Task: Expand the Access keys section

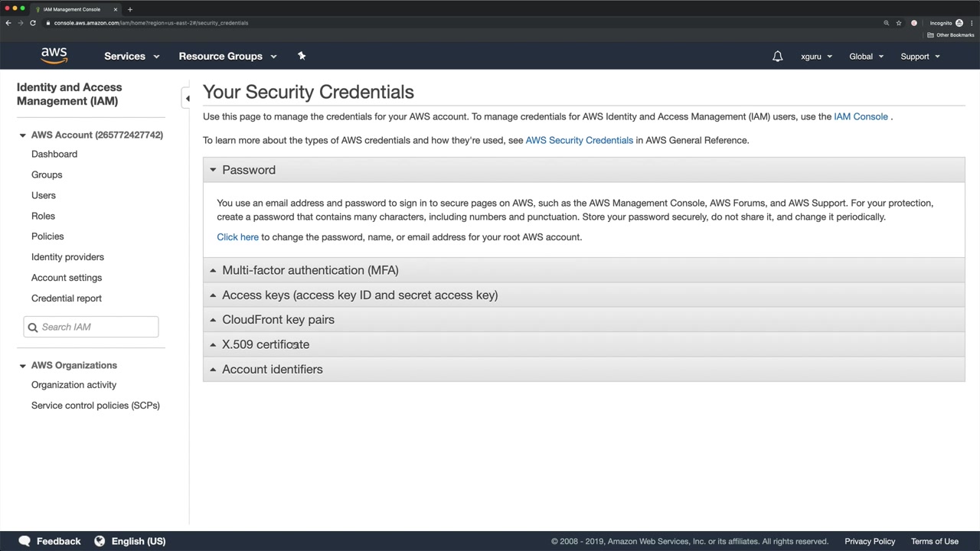Action: pos(359,295)
